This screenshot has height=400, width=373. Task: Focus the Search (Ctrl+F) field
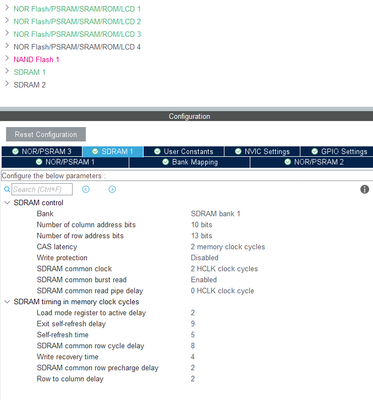pos(42,189)
